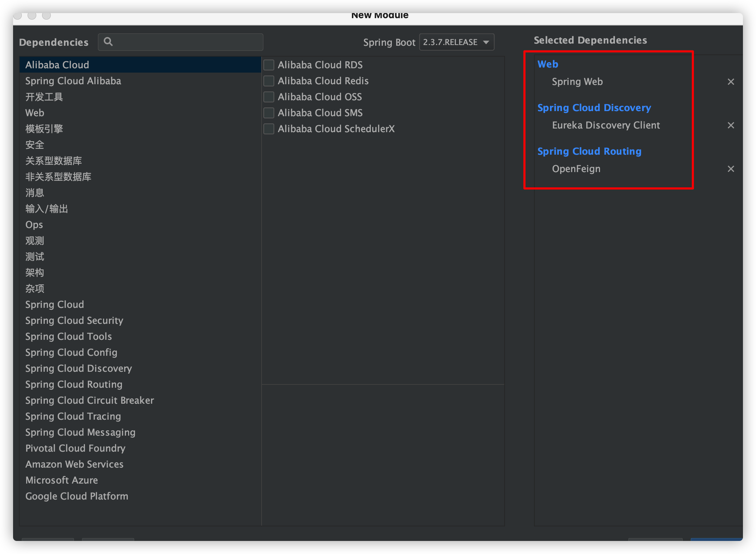Choose the 关系型数据库 category
Screen dimensions: 756x554
140,161
